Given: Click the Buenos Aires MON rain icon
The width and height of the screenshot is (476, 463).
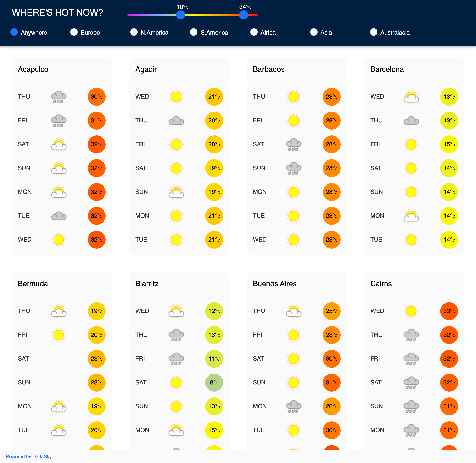Looking at the screenshot, I should point(294,406).
